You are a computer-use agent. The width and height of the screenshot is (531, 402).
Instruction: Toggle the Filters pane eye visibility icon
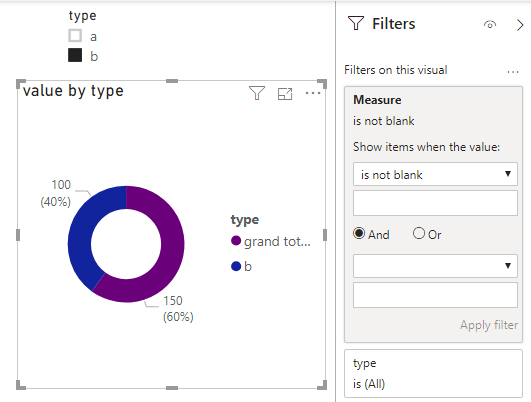tap(490, 24)
